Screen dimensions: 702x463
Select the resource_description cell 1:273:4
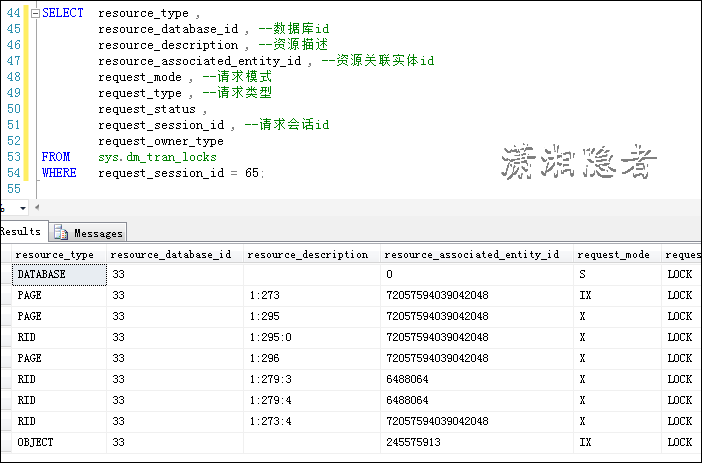point(312,421)
